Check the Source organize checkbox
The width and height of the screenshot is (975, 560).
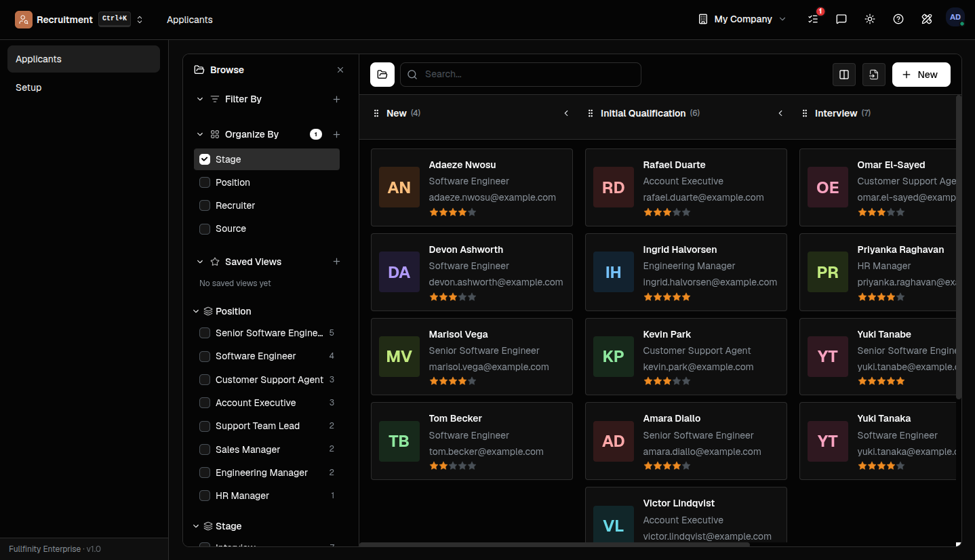point(205,228)
